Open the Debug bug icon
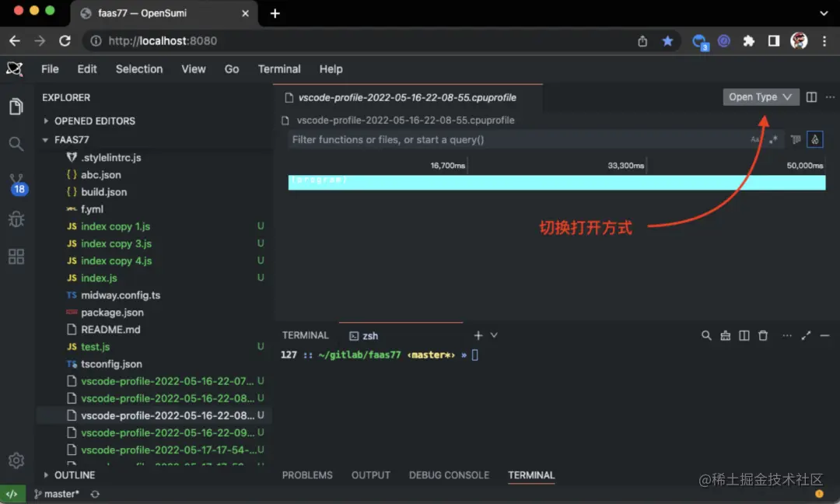 pos(16,219)
